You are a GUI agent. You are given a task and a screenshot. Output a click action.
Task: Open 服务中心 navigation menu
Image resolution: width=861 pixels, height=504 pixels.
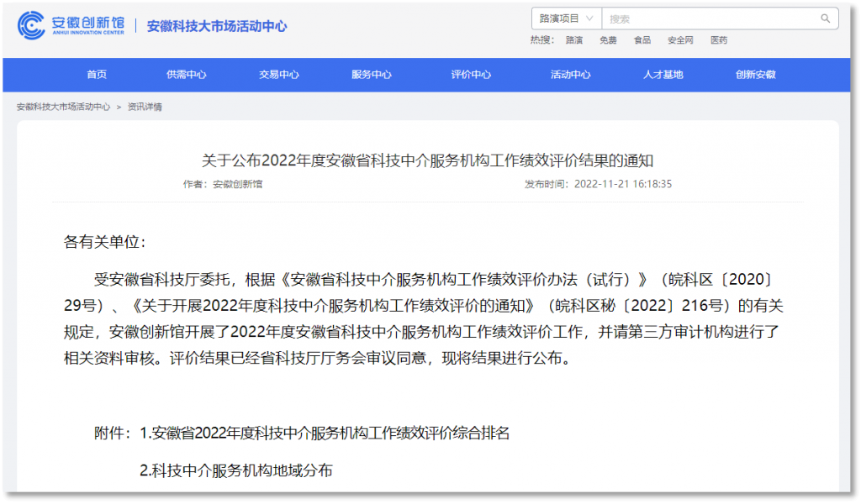pyautogui.click(x=371, y=75)
